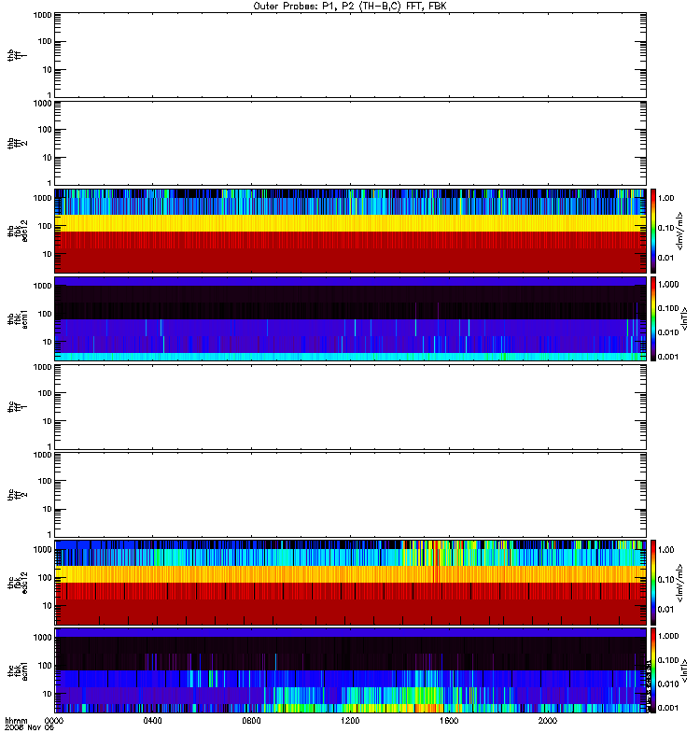Click the "1000" y-tick of thc fbk scm1
The image size is (700, 747).
[x=42, y=638]
